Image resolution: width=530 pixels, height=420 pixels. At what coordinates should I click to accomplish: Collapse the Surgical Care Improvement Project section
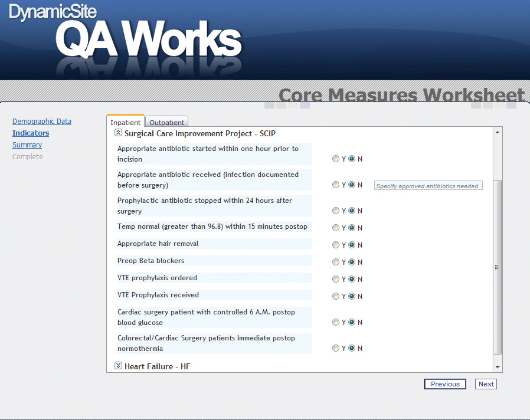pos(118,133)
